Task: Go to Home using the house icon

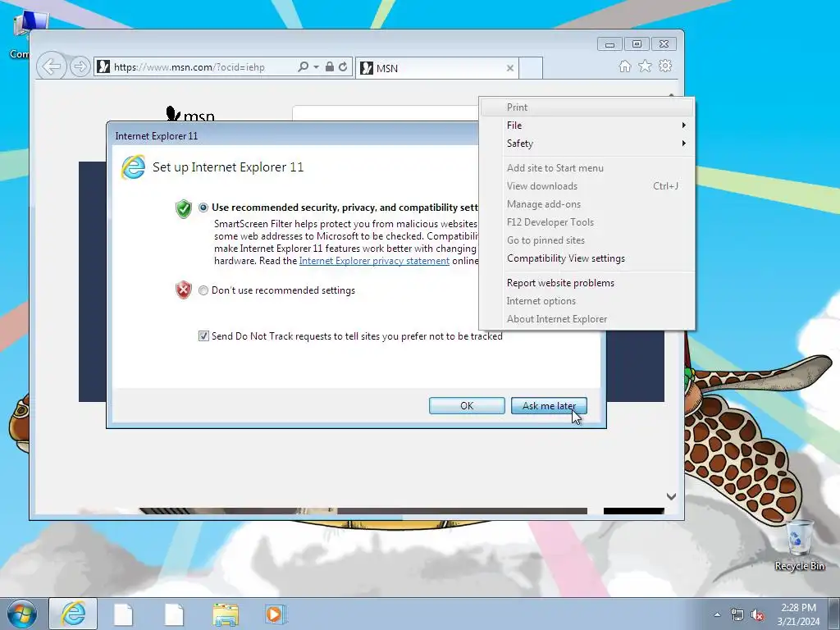Action: [x=624, y=66]
